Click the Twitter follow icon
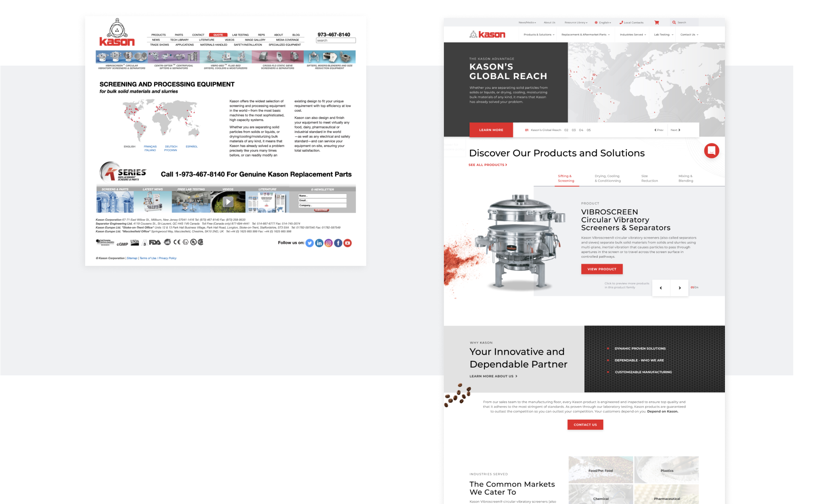 [310, 243]
